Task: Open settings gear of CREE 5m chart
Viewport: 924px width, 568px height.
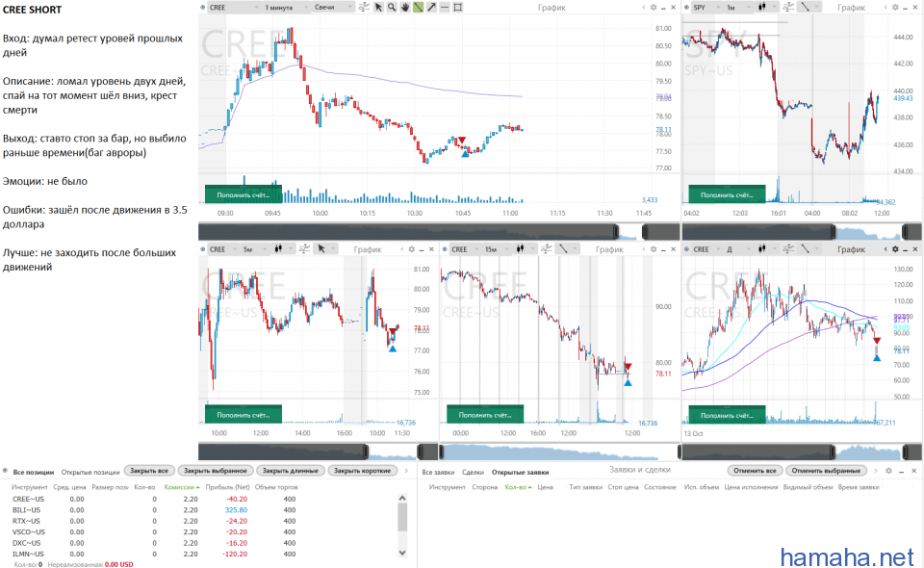Action: point(411,249)
